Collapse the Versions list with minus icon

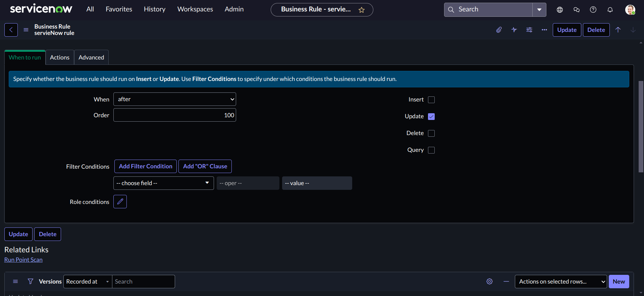tap(506, 282)
